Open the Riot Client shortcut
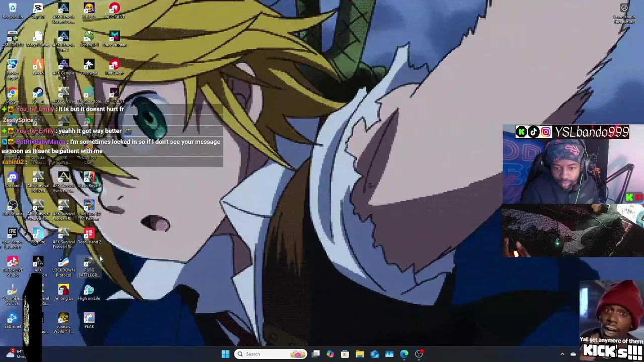 114,67
